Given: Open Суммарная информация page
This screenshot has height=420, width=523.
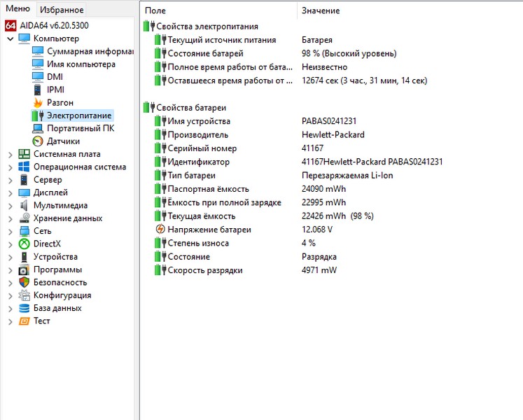Looking at the screenshot, I should (90, 52).
